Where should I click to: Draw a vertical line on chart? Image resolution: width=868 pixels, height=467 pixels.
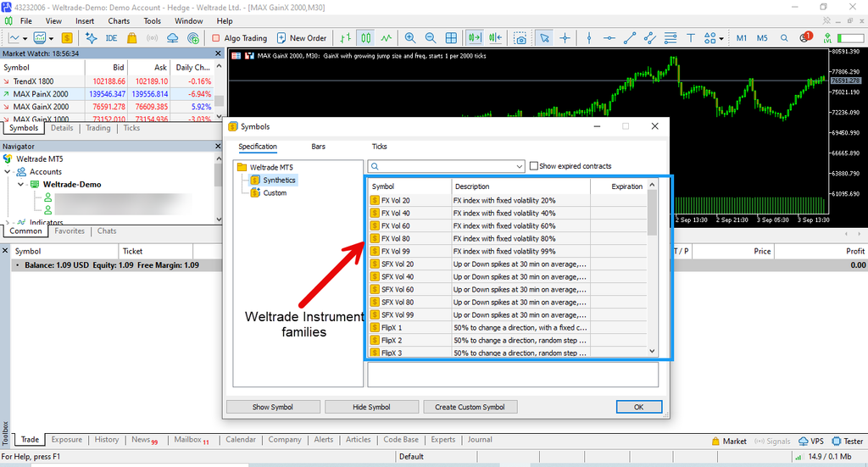(x=589, y=38)
